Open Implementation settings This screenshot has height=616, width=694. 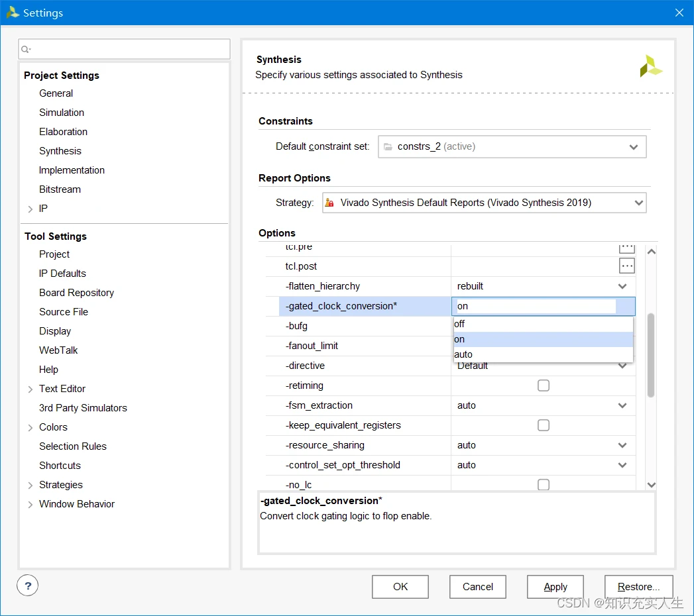(72, 170)
